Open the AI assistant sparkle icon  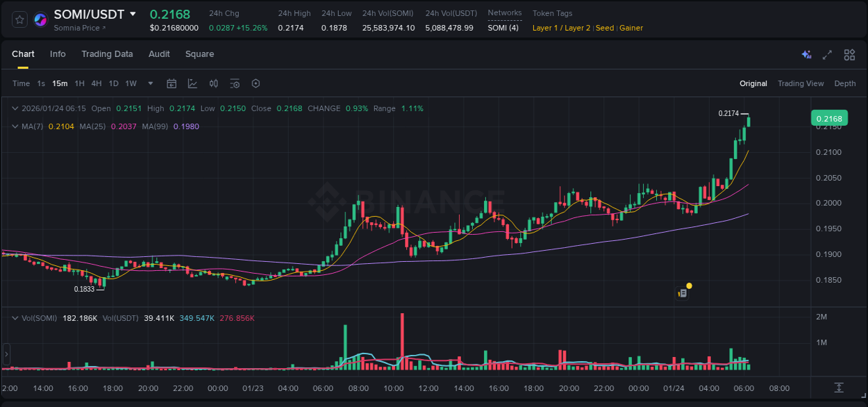point(806,54)
